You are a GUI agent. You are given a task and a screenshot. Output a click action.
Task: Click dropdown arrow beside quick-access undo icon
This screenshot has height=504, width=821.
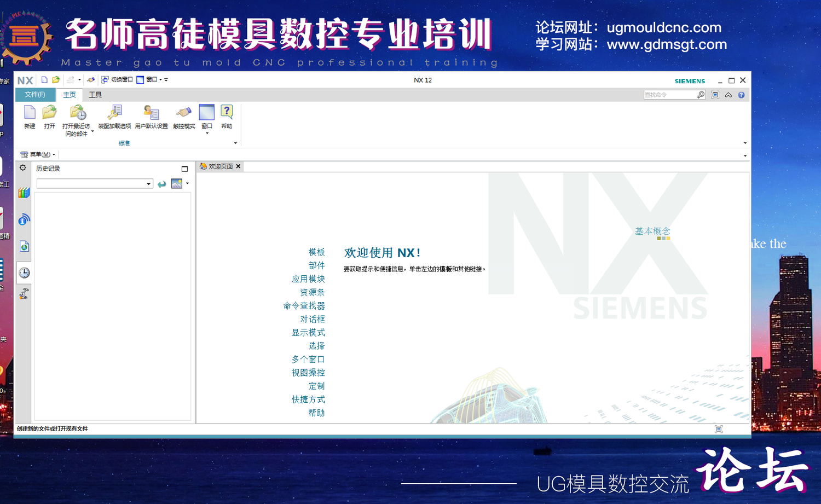(x=79, y=80)
